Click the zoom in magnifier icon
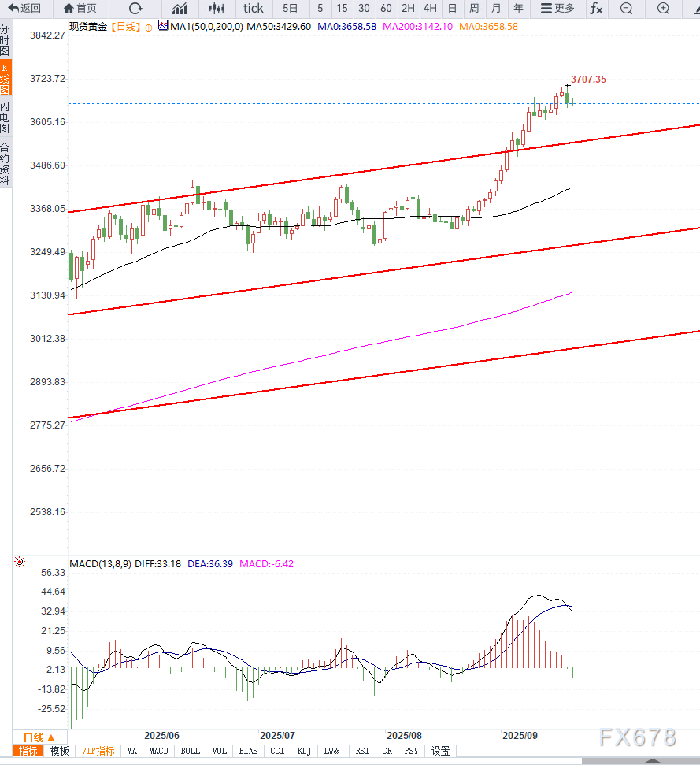The height and width of the screenshot is (765, 700). tap(664, 9)
